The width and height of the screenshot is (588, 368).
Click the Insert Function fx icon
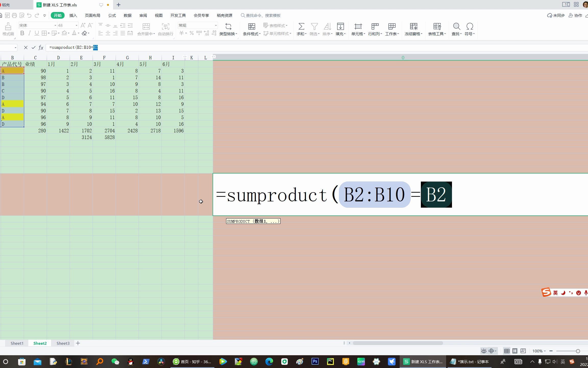pos(41,48)
